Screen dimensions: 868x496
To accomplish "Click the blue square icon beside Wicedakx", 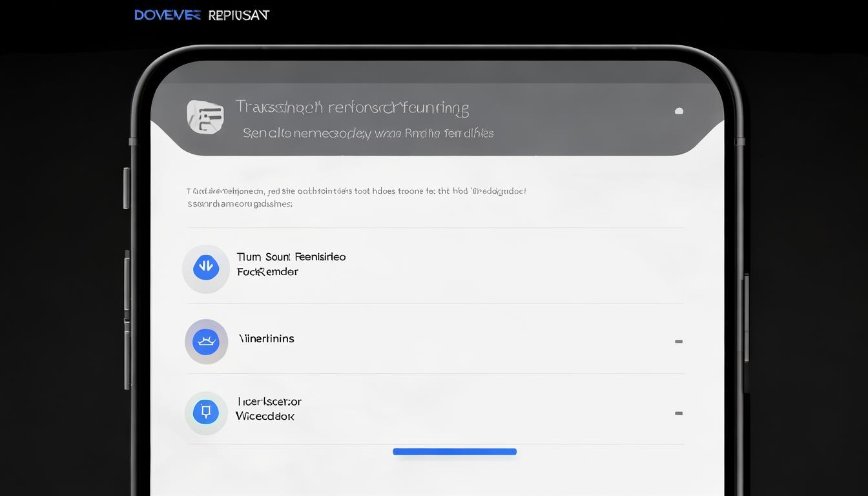I will (206, 412).
